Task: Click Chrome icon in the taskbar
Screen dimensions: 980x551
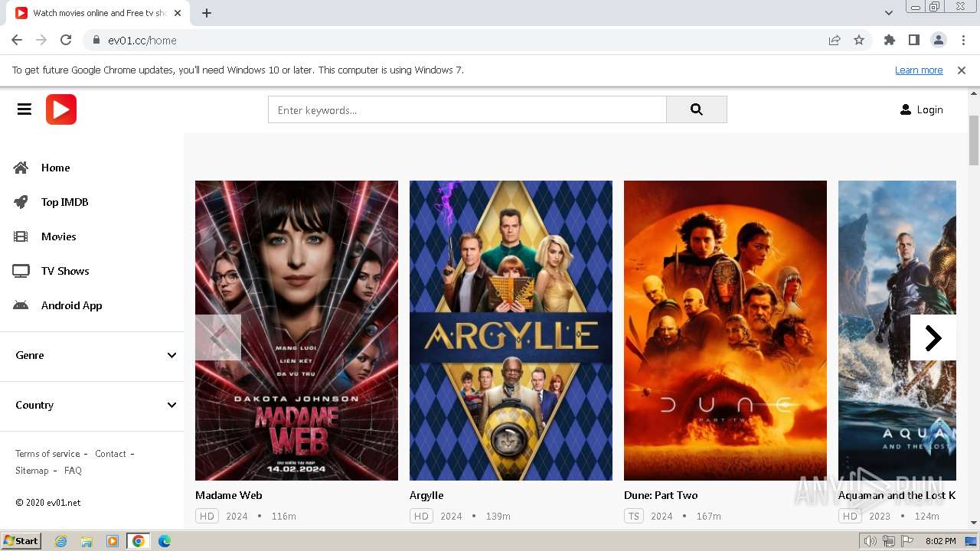Action: [139, 541]
